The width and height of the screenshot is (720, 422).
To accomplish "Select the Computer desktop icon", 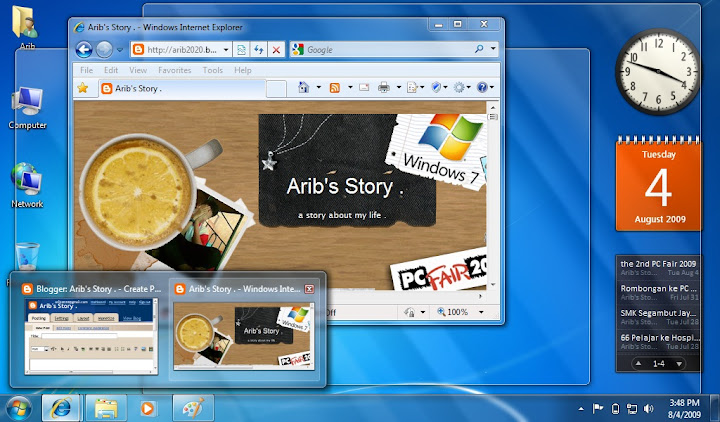I will (x=28, y=108).
